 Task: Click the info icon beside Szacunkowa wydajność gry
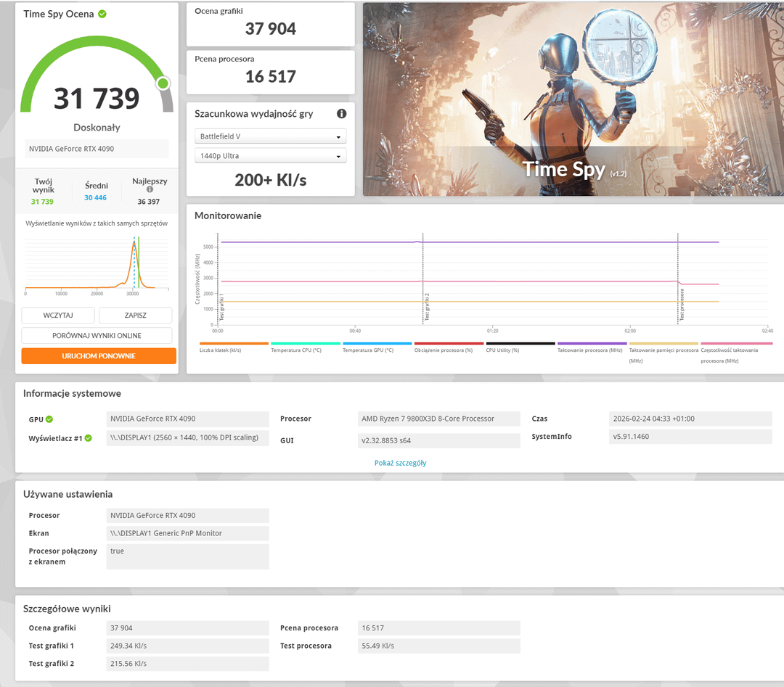341,114
